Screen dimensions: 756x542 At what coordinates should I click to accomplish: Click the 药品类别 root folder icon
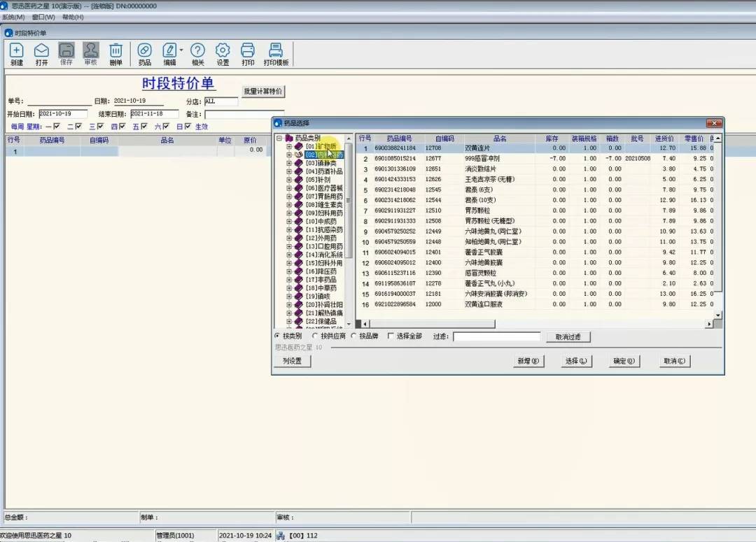(x=289, y=138)
